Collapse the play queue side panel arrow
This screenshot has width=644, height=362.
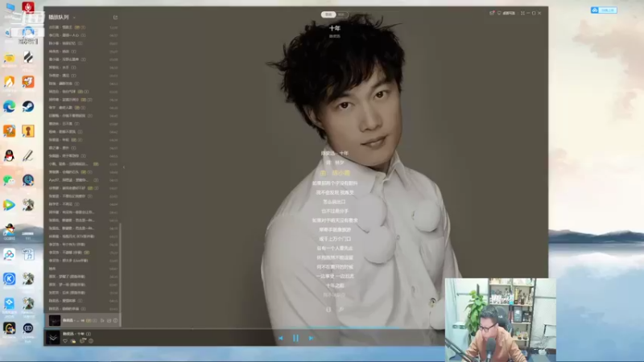point(124,167)
